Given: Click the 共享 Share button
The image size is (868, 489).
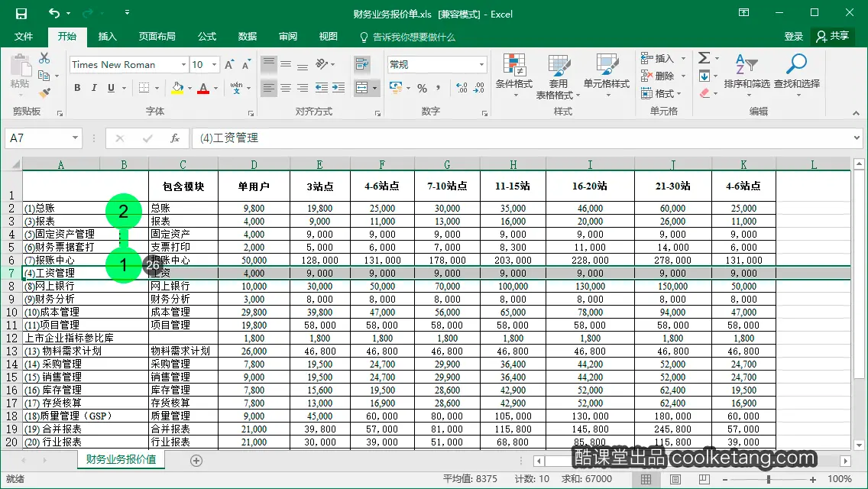Looking at the screenshot, I should point(833,37).
